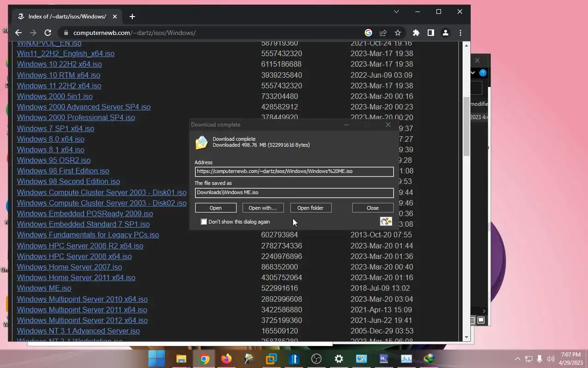
Task: Reload the current page
Action: (x=48, y=33)
